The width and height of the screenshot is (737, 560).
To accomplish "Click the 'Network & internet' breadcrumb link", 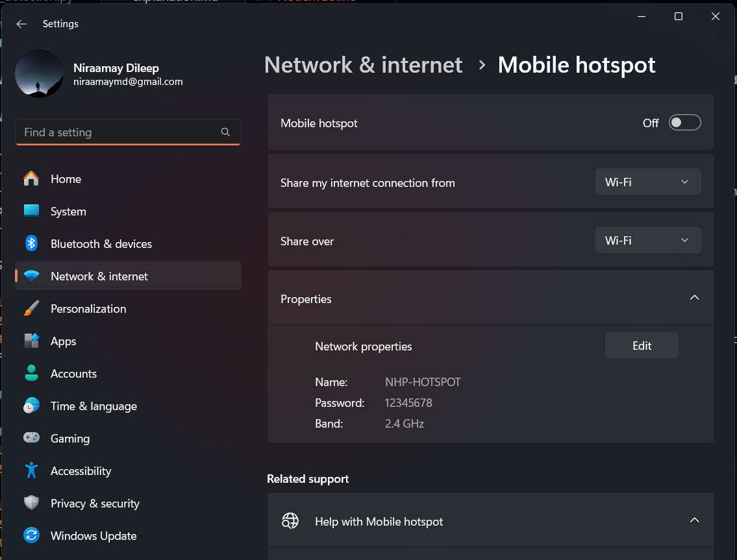I will pos(364,65).
